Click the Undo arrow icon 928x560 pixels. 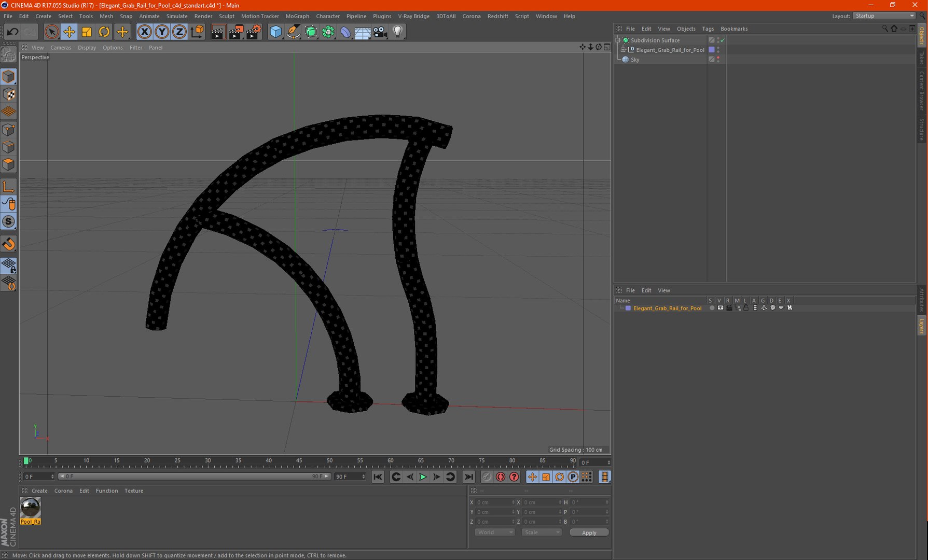12,32
